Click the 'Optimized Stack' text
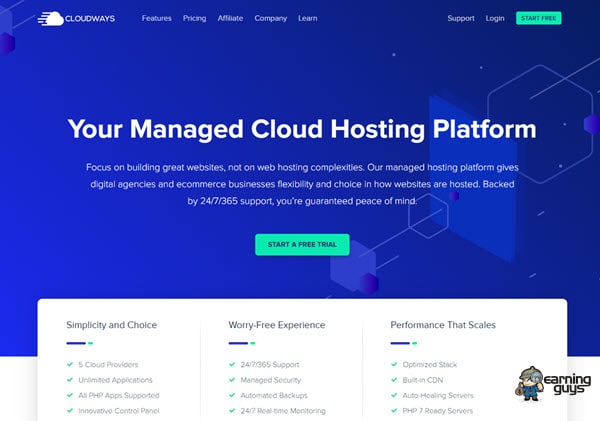600x421 pixels. click(430, 365)
